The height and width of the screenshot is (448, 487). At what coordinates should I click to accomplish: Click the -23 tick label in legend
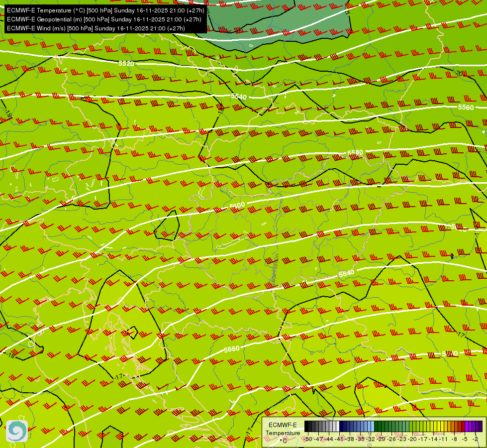402,440
